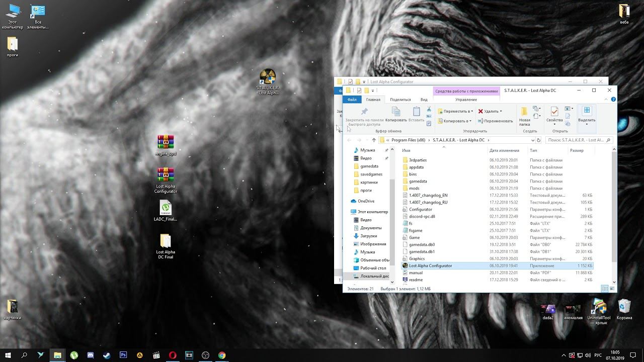Launch Photoshop from the taskbar
The image size is (644, 362).
tap(123, 355)
